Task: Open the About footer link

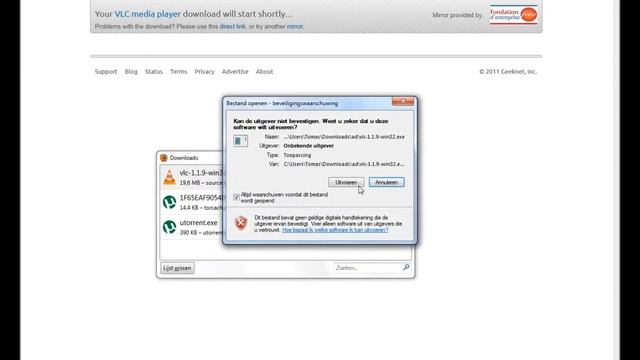Action: 264,71
